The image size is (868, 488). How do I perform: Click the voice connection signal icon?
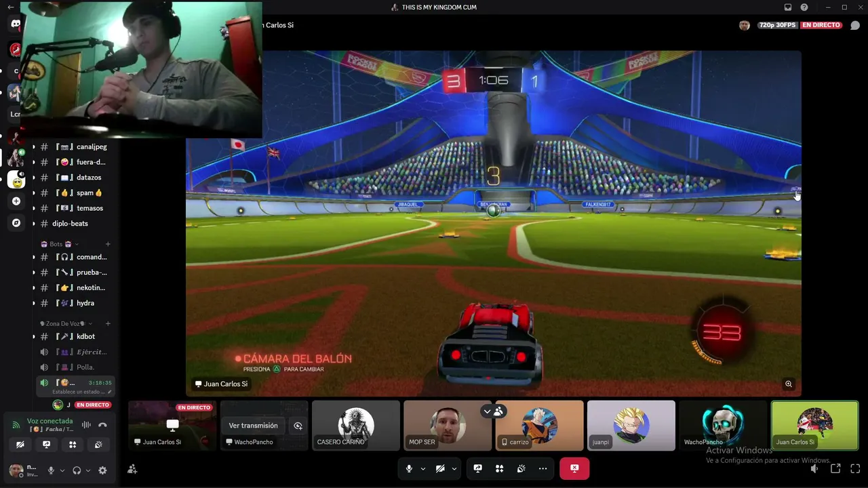point(16,425)
